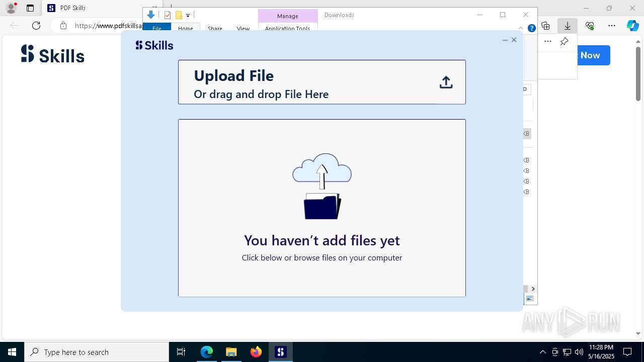Open the volume control in system tray
The height and width of the screenshot is (362, 644).
[x=579, y=352]
